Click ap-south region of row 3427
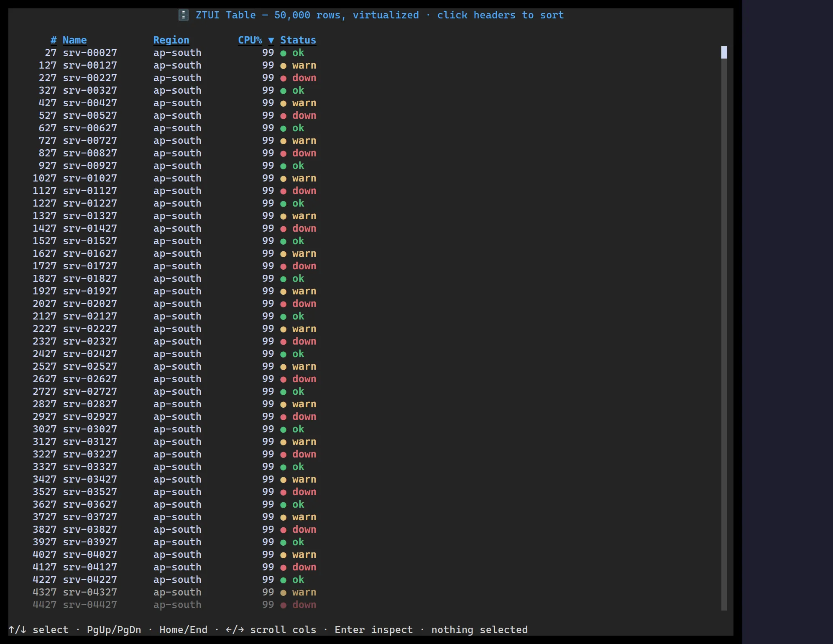Image resolution: width=833 pixels, height=644 pixels. 177,479
